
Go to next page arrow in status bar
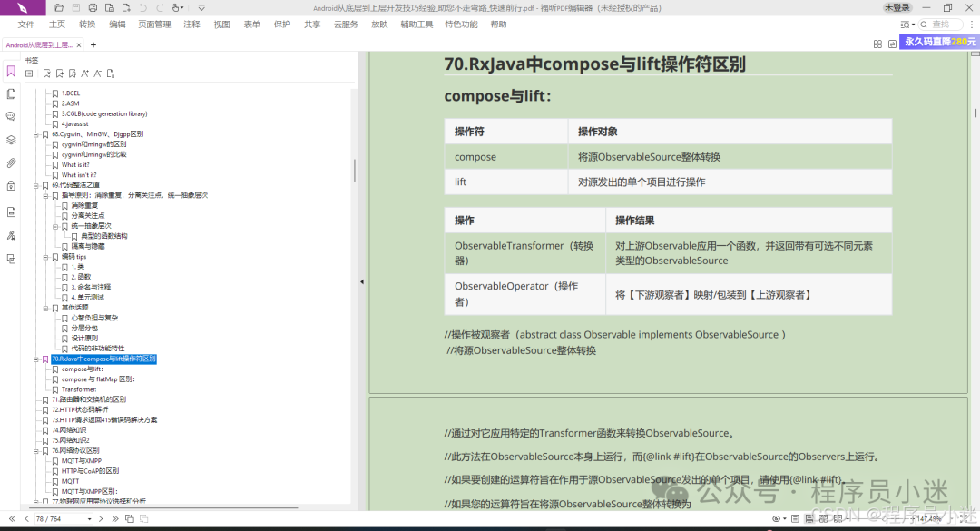pyautogui.click(x=101, y=518)
